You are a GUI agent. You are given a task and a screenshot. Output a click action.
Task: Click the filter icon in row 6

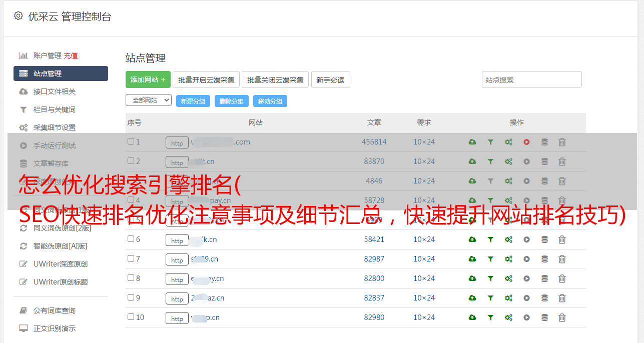(x=490, y=239)
